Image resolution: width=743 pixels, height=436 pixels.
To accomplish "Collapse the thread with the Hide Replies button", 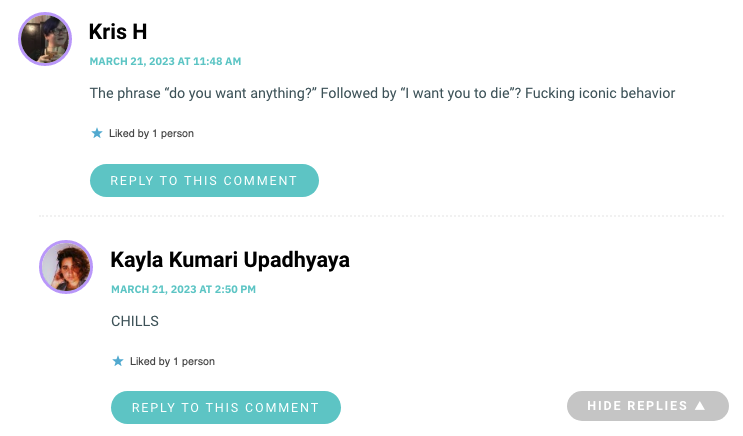I will click(x=648, y=406).
